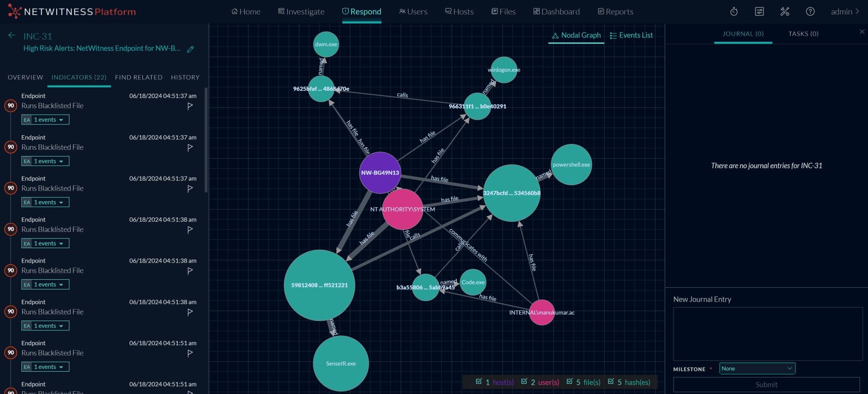Expand '1 events' on the first indicator
This screenshot has width=868, height=394.
(x=45, y=120)
